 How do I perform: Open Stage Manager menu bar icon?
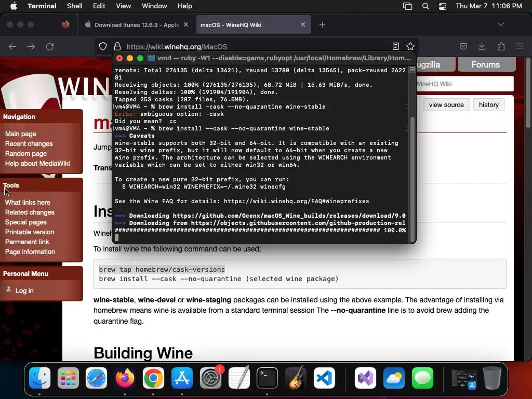pos(407,6)
